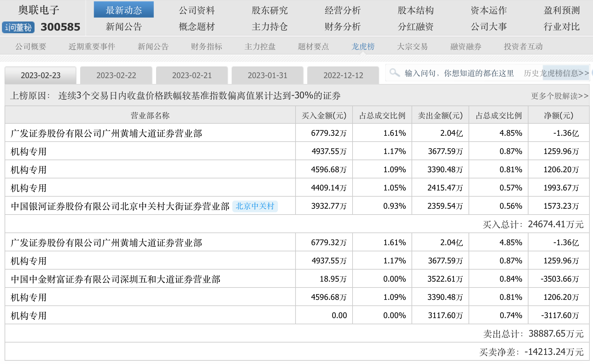Screen dimensions: 593x364
Task: Open the 主力持仓 menu item
Action: [269, 27]
